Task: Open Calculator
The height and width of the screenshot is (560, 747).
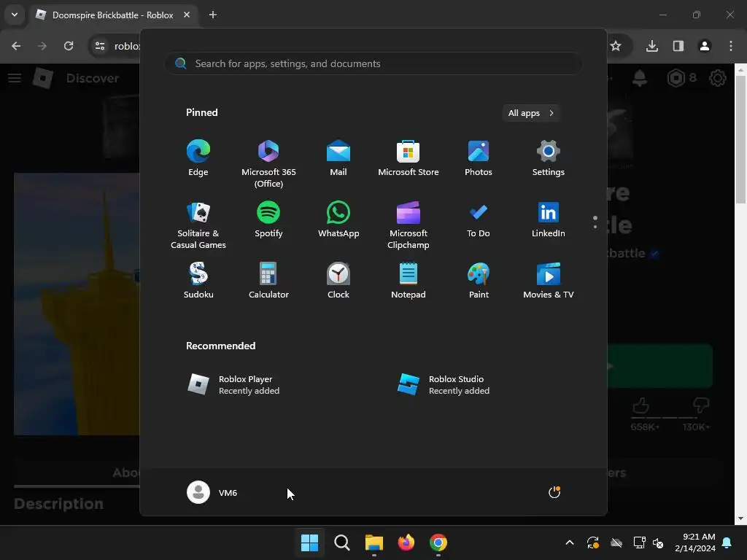Action: (x=268, y=281)
